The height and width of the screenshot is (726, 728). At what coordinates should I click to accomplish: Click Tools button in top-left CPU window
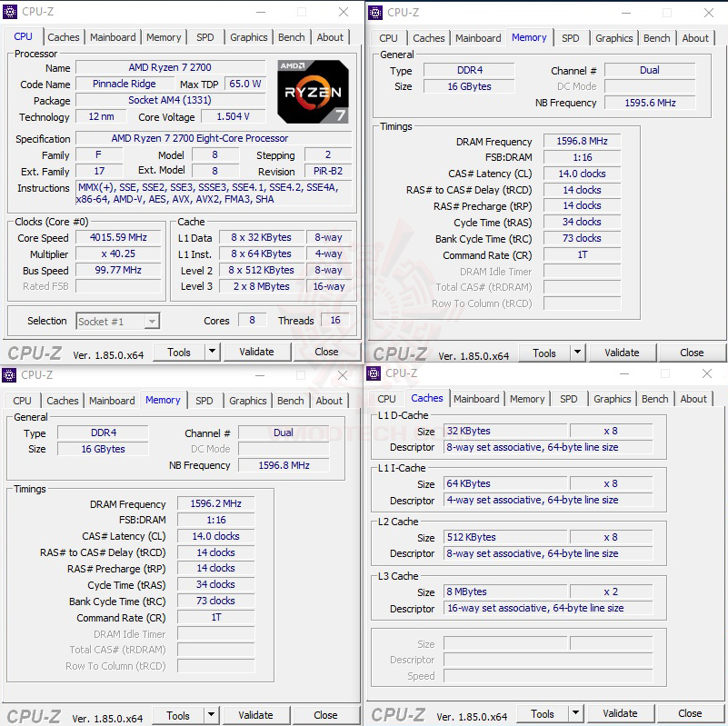point(179,352)
